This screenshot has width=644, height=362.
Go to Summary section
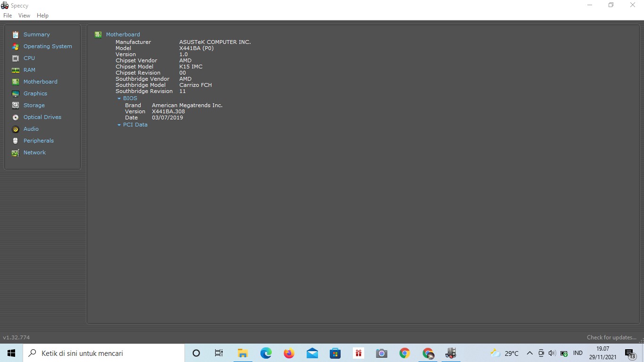[37, 34]
